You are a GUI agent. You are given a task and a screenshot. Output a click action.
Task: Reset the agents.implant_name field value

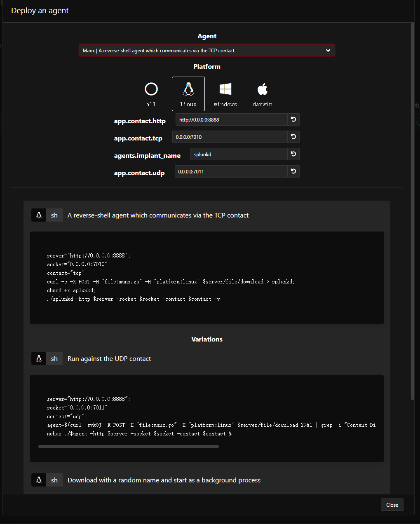[x=293, y=154]
